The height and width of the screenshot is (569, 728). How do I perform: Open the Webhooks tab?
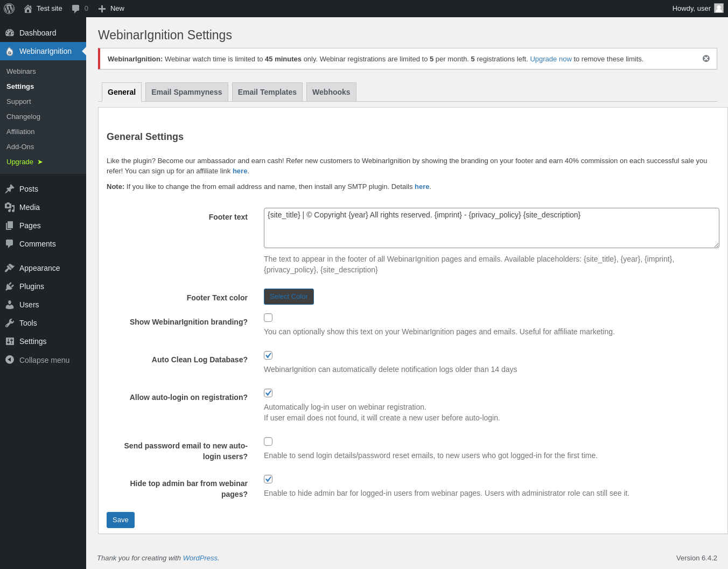click(x=331, y=92)
